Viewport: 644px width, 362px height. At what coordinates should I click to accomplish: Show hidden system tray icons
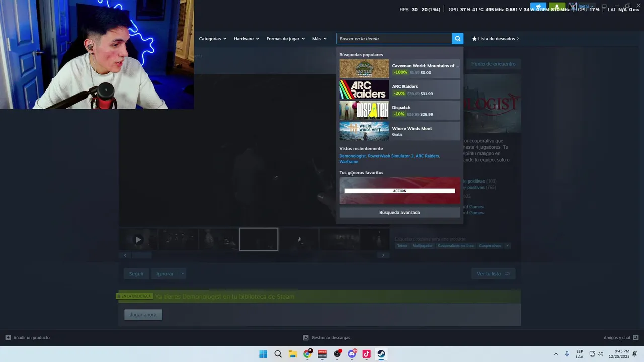pos(556,354)
